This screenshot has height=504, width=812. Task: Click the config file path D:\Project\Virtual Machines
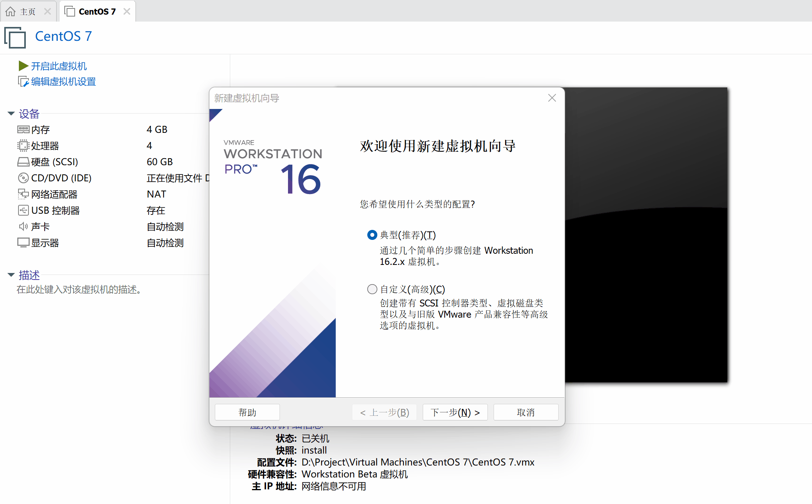click(418, 462)
